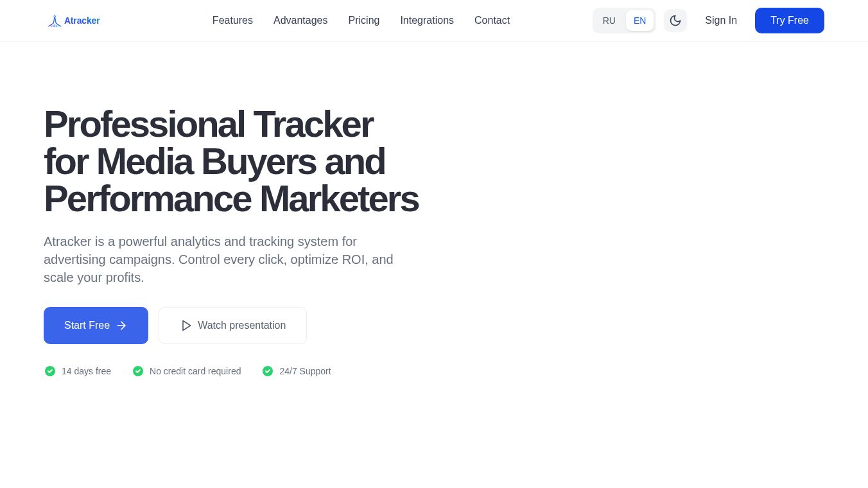Click the check icon beside 24/7 Support
This screenshot has width=868, height=488.
pyautogui.click(x=268, y=371)
